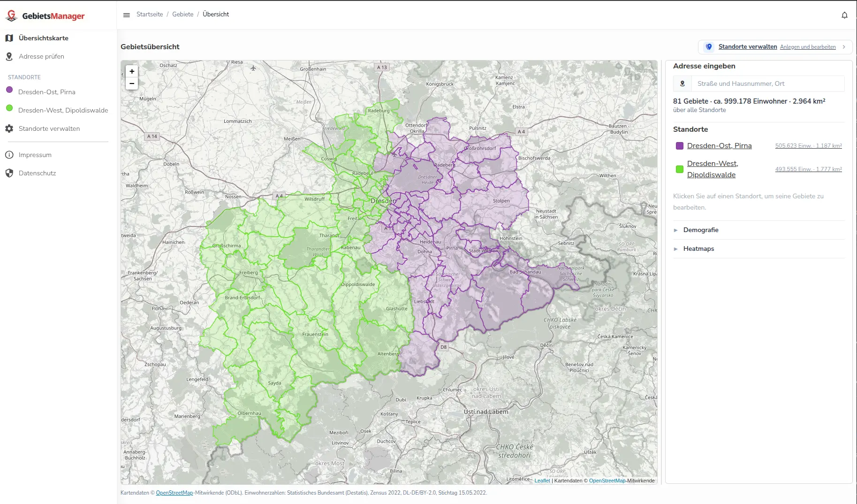Click the GebietsManager logo icon
857x504 pixels.
[11, 15]
